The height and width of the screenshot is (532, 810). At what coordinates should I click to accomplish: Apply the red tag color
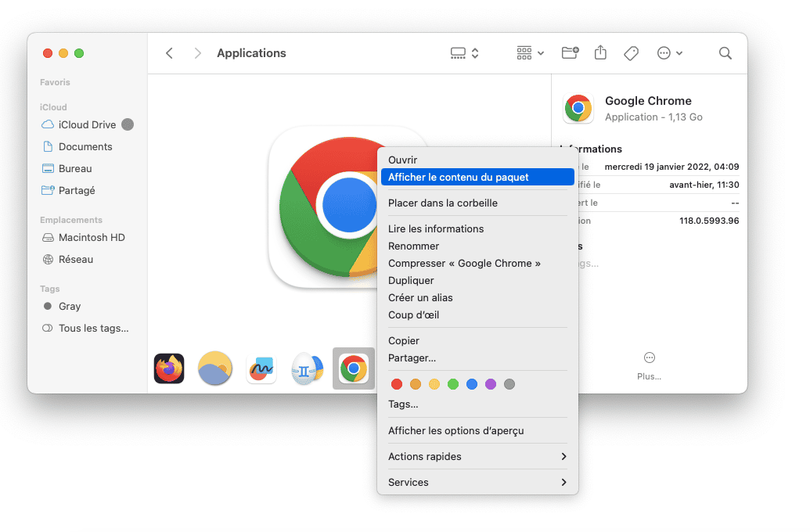pyautogui.click(x=397, y=384)
